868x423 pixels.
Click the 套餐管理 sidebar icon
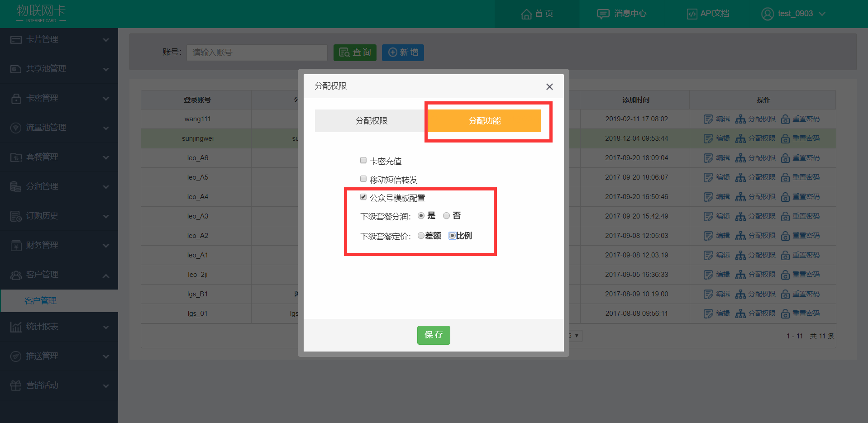pos(16,157)
